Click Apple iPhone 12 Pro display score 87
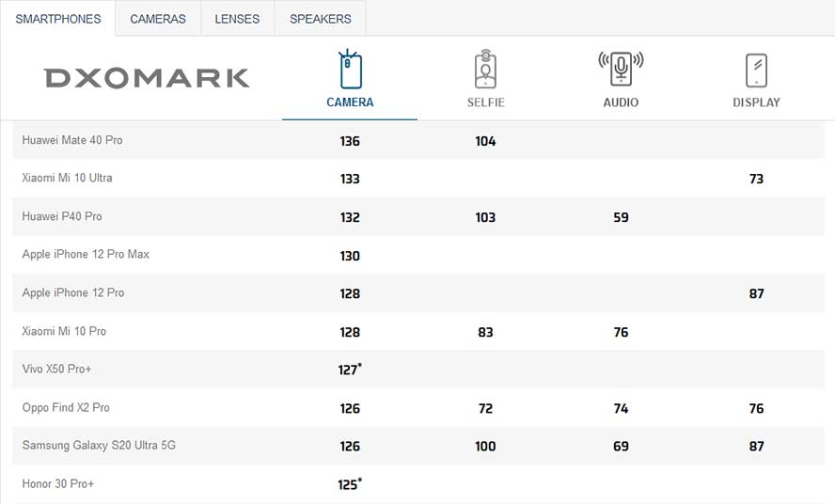 tap(756, 293)
